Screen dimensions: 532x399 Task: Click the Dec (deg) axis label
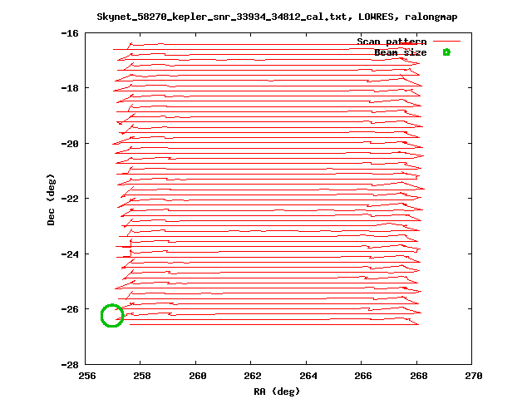[x=51, y=199]
